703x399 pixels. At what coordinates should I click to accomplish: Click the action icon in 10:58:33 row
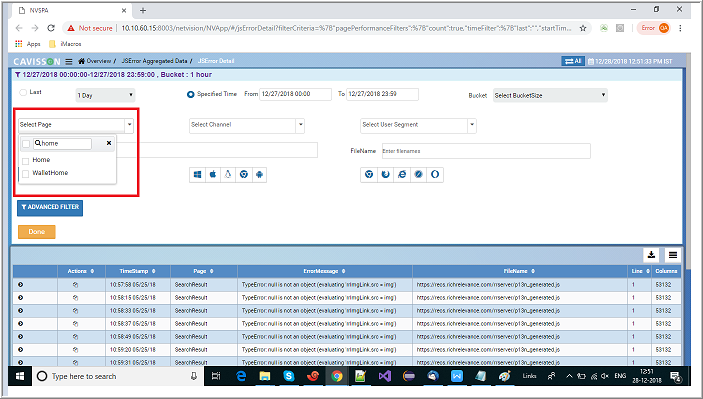pos(75,311)
